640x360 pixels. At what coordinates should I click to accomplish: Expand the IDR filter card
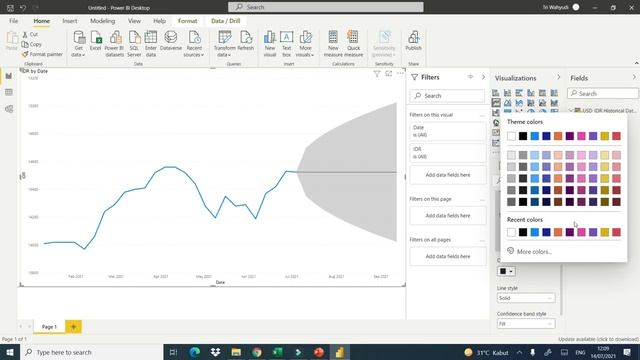click(448, 153)
